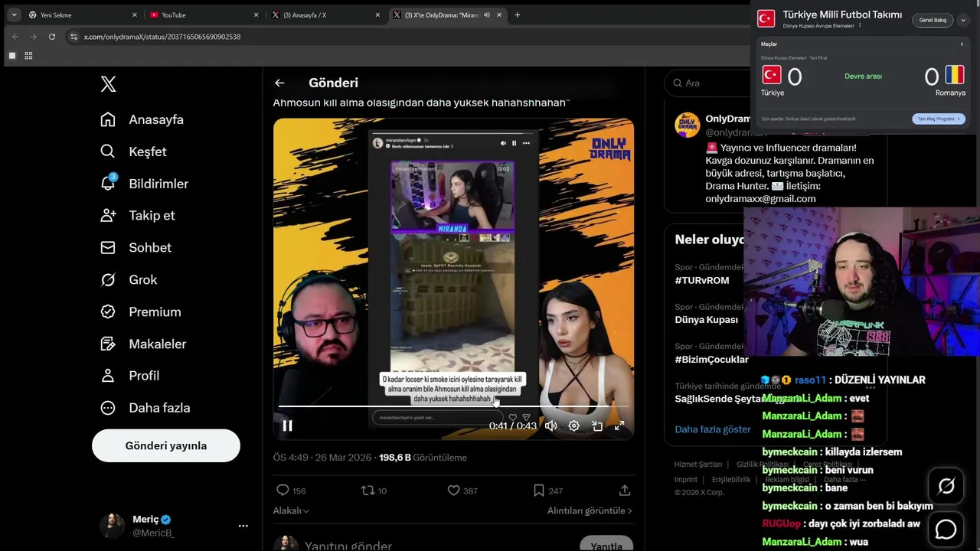
Task: Mute the OnlyDrama tab audio icon
Action: click(x=486, y=15)
